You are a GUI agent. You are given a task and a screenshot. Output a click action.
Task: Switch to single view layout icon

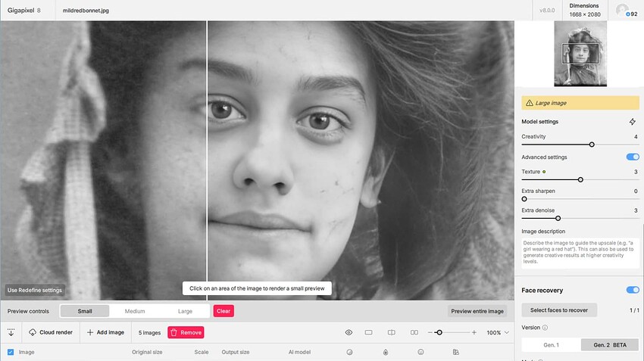[368, 332]
